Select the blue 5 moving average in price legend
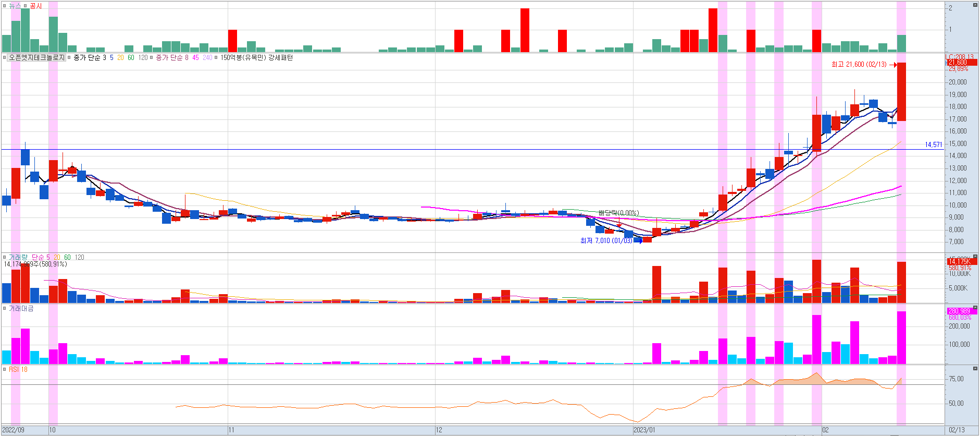Viewport: 980px width, 436px height. (x=111, y=57)
